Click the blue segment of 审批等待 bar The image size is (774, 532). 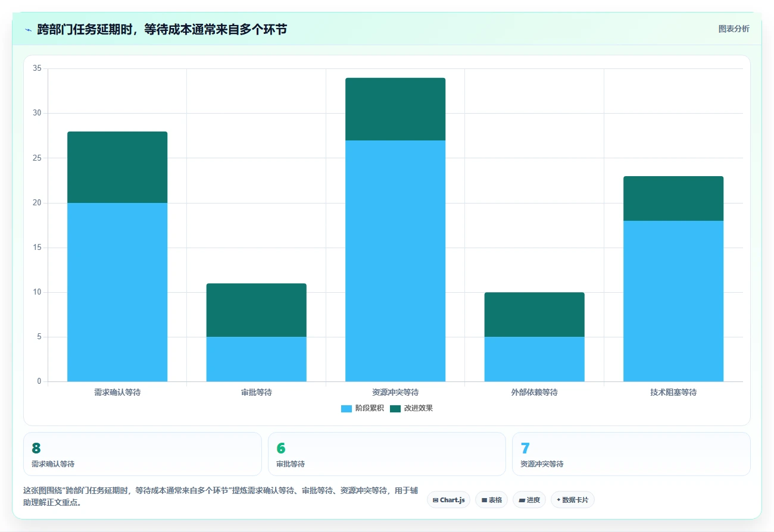pos(256,359)
